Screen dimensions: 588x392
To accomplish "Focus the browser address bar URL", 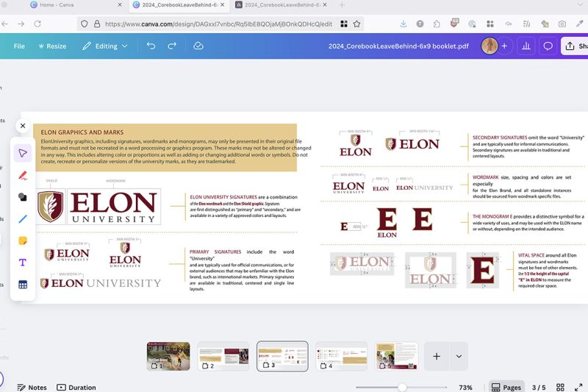I will (218, 24).
